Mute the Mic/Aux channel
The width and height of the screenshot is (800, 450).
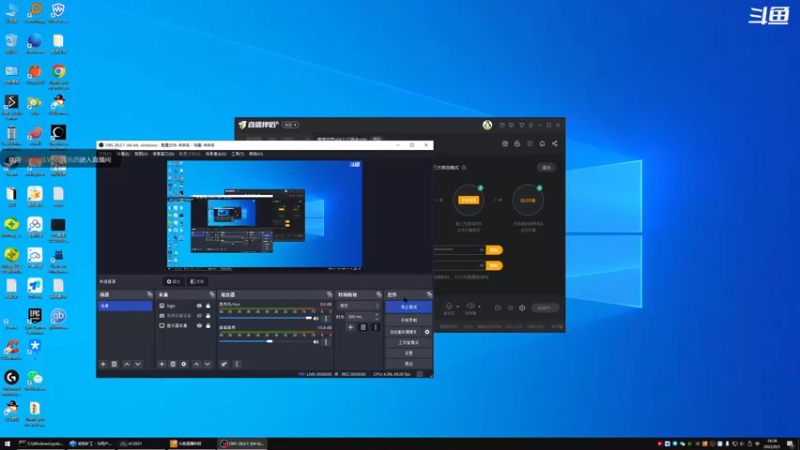click(x=316, y=318)
